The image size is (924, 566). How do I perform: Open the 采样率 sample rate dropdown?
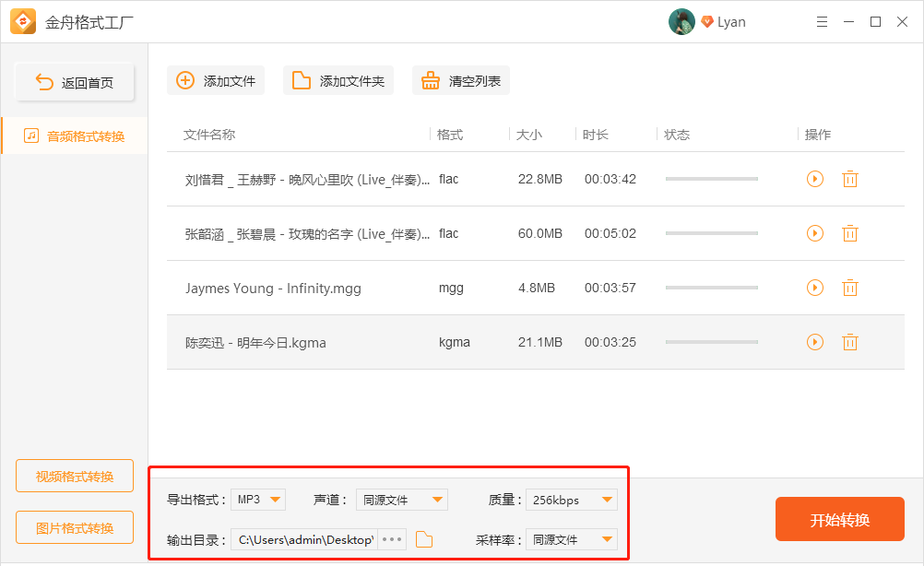tap(571, 539)
